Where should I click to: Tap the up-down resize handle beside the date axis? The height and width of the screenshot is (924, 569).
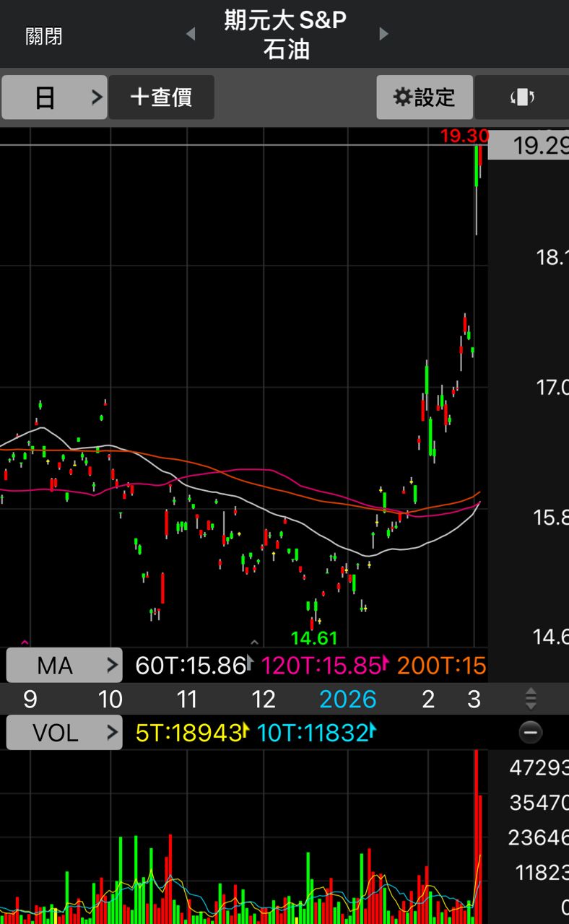coord(531,699)
